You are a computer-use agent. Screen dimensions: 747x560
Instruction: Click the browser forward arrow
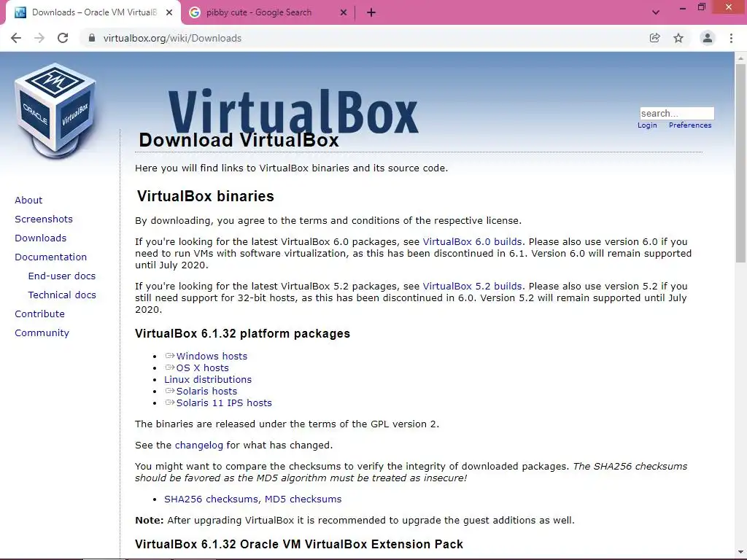[39, 38]
